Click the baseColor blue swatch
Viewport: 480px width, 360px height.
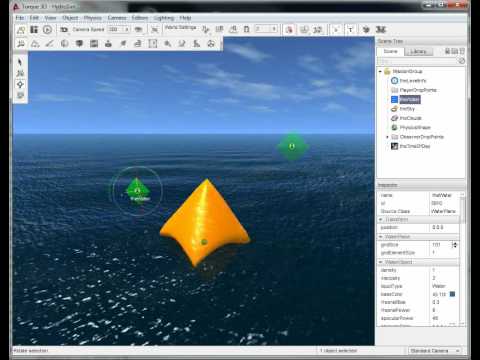pos(452,294)
